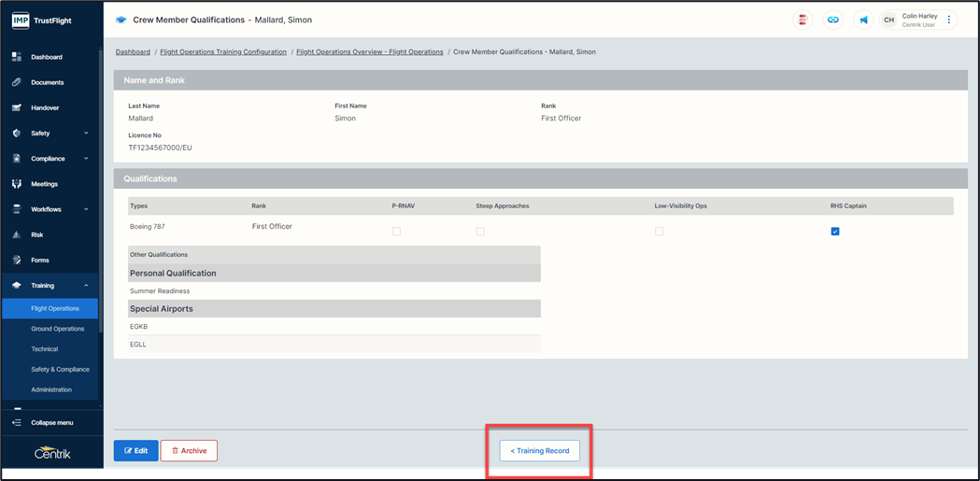
Task: Uncheck the RHS Captain checkbox
Action: (x=835, y=232)
